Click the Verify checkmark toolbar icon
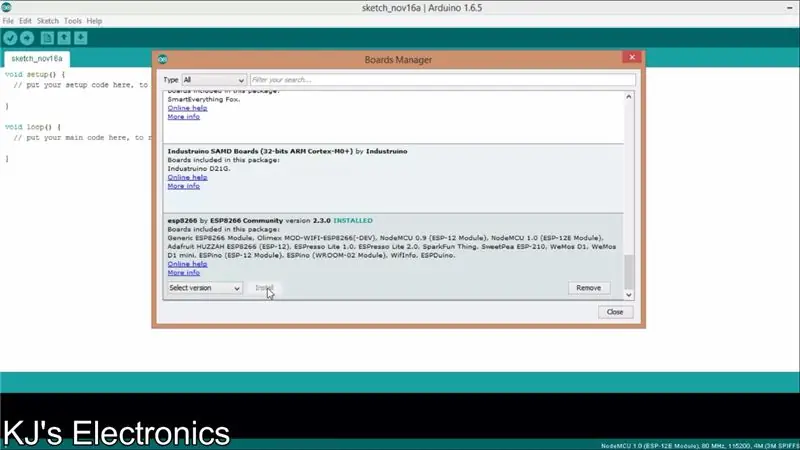 [10, 38]
